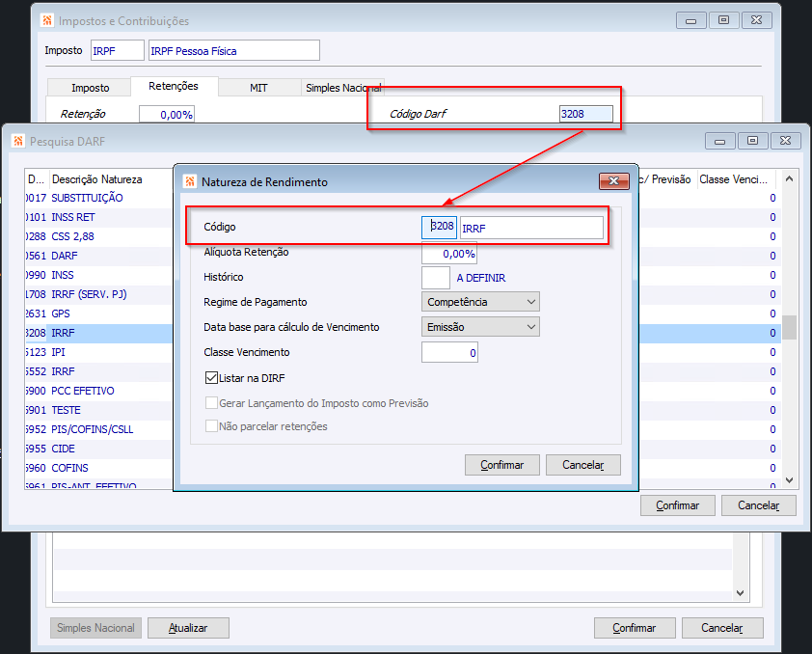Viewport: 812px width, 654px height.
Task: Click the scroll down arrow in Pesquisa DARF list
Action: (x=789, y=480)
